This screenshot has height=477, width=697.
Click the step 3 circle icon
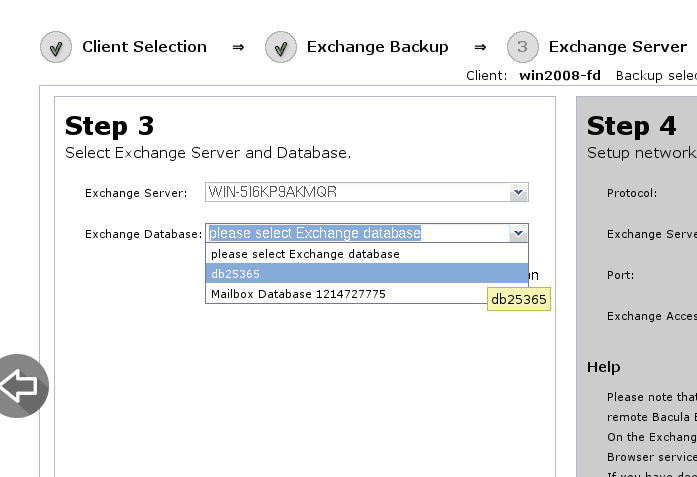(x=523, y=47)
